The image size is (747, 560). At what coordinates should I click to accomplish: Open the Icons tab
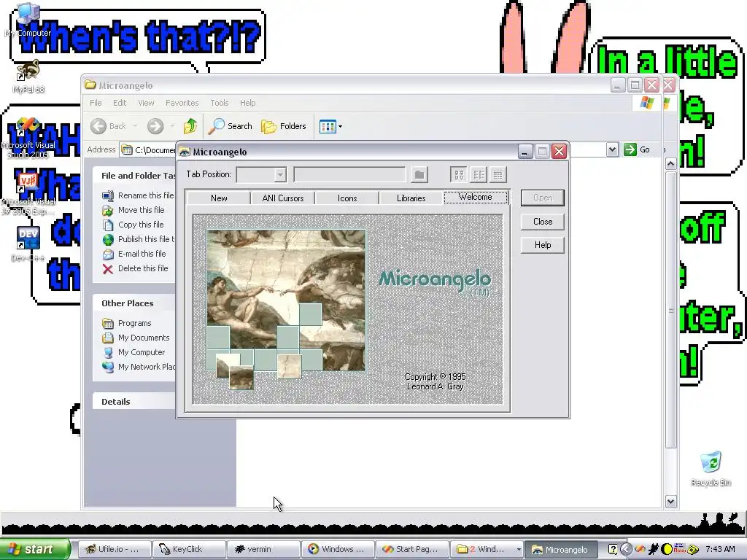347,198
